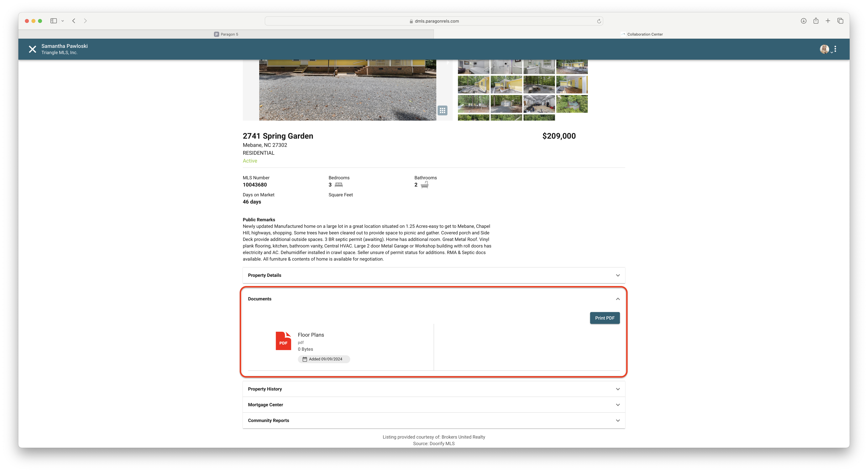
Task: Go forward with the Safari forward arrow
Action: [85, 21]
